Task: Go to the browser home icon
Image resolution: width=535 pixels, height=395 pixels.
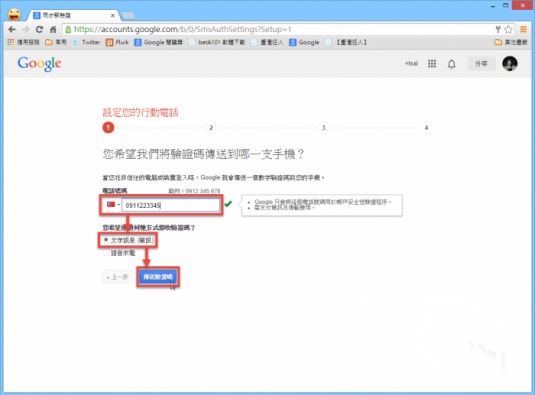Action: click(53, 30)
